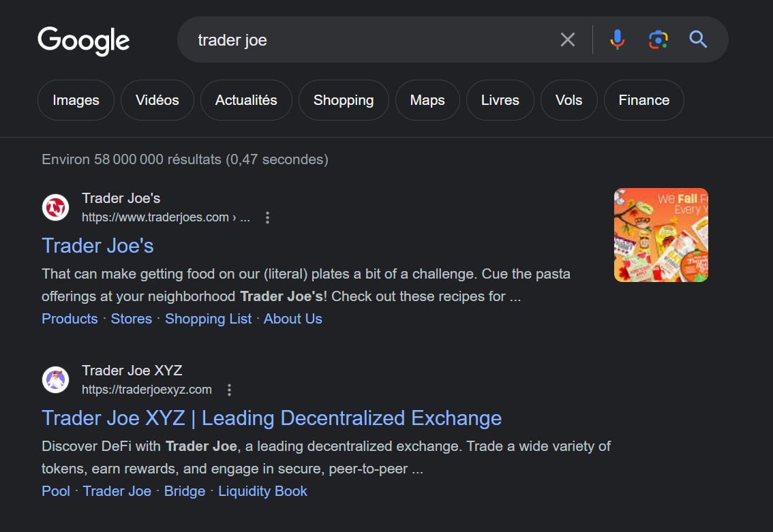Switch to the Maps tab
This screenshot has width=773, height=532.
427,99
